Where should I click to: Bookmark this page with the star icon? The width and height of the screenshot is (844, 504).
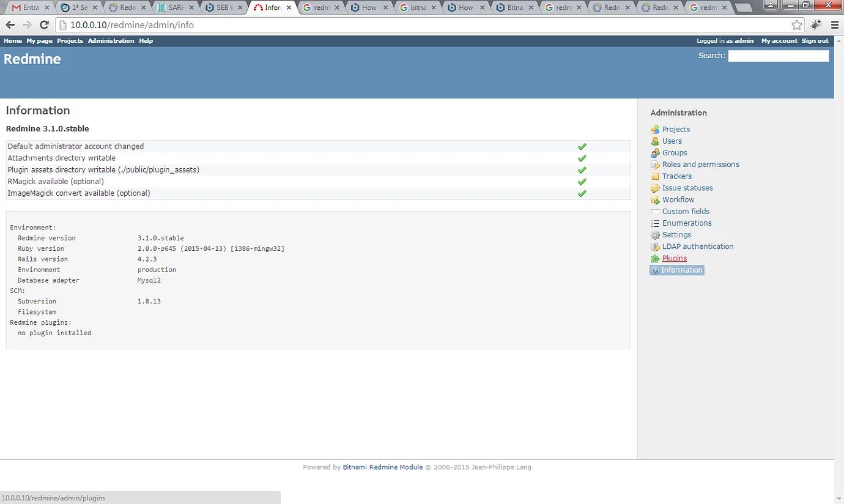(796, 25)
